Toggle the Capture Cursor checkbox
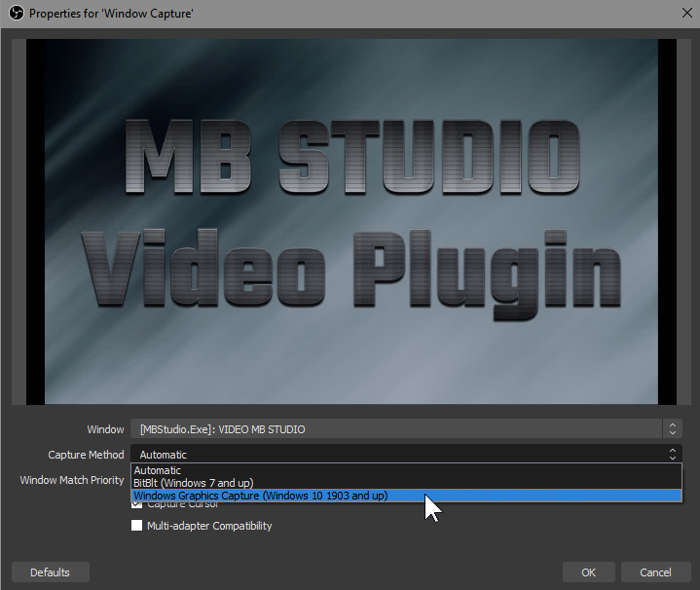 point(136,504)
